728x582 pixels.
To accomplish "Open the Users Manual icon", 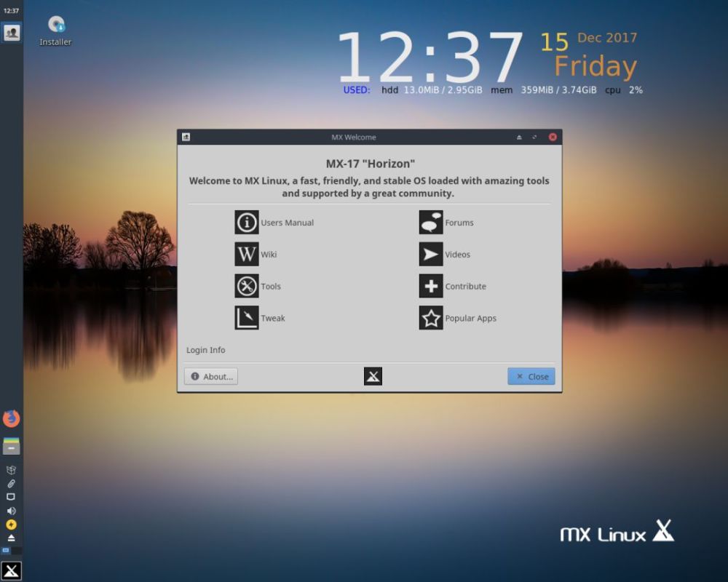I will 247,223.
